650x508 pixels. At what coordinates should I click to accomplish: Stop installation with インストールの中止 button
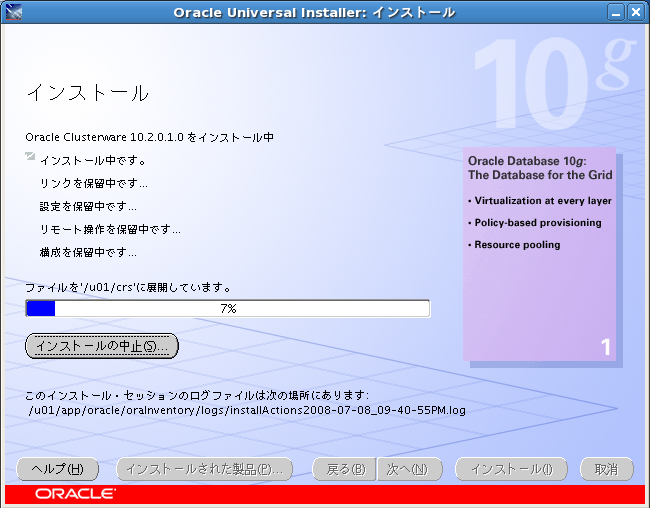[x=102, y=346]
